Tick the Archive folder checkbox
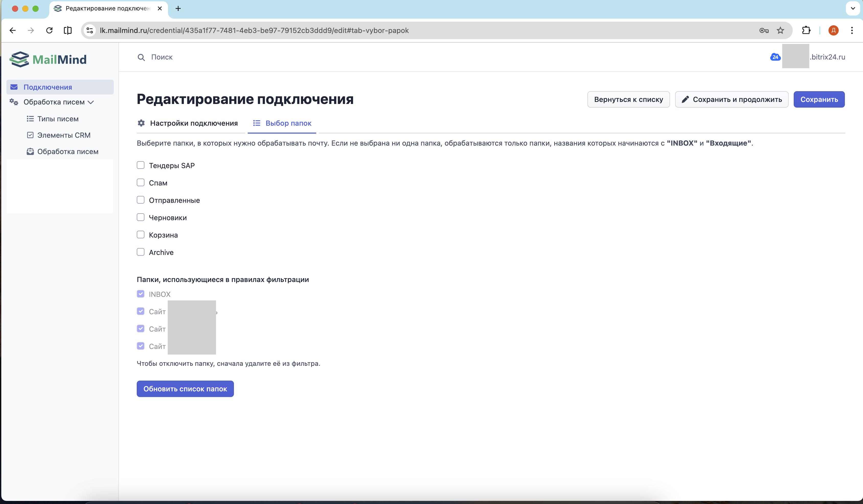The image size is (863, 504). 140,252
